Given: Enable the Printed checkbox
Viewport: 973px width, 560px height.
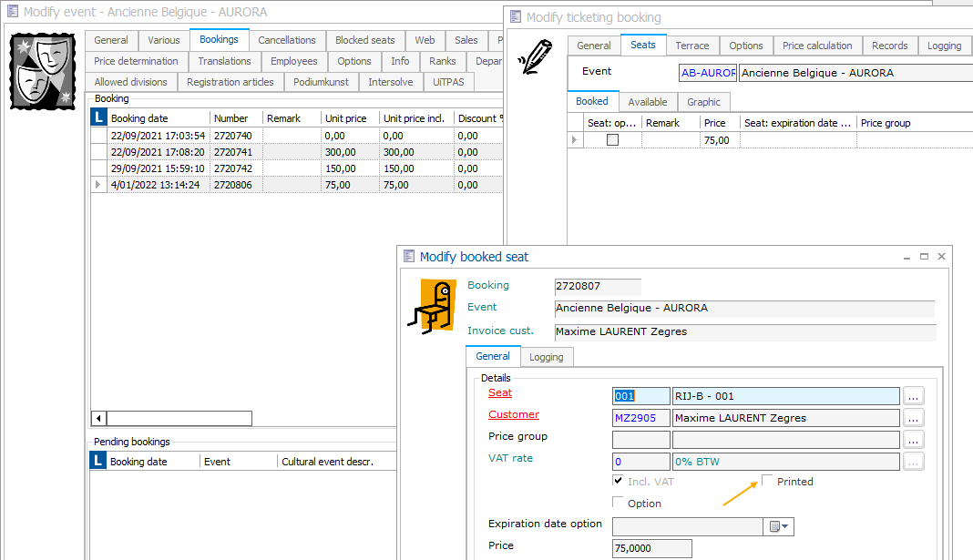Looking at the screenshot, I should (x=767, y=481).
